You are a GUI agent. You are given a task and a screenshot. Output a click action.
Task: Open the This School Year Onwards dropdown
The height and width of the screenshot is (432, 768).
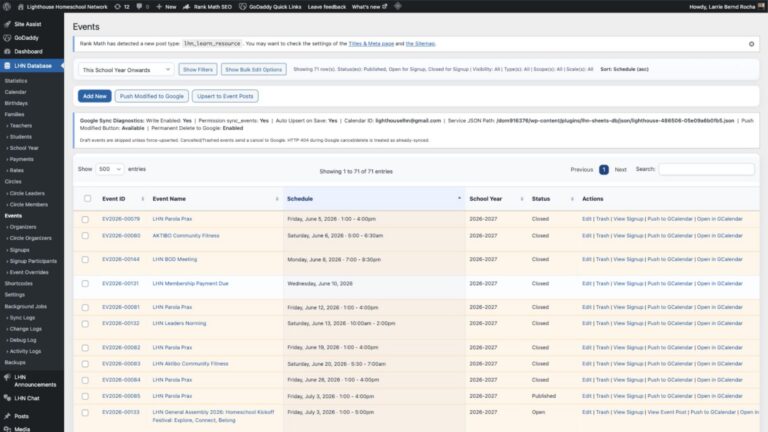pyautogui.click(x=126, y=70)
